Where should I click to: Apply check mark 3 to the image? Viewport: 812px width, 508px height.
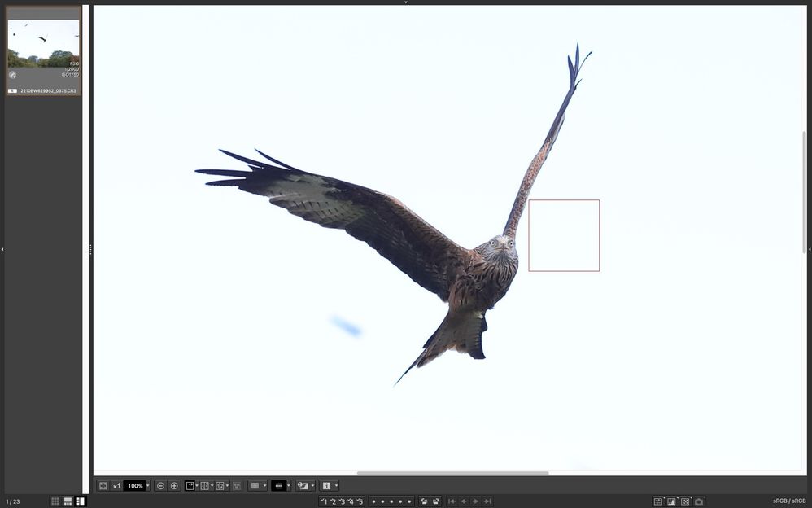[342, 501]
